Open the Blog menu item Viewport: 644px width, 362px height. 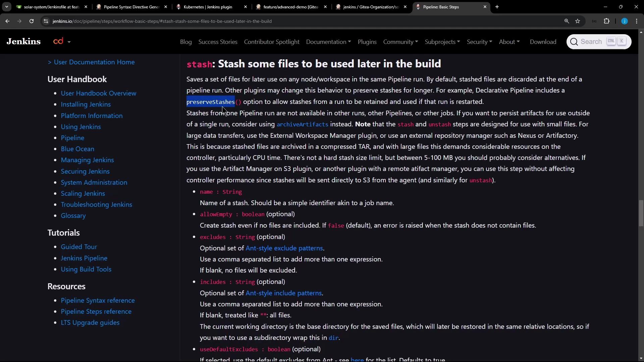click(x=186, y=42)
